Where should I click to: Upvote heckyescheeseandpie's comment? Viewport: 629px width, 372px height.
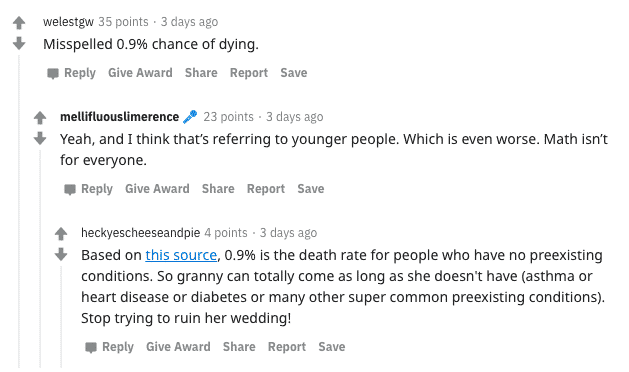pyautogui.click(x=61, y=234)
